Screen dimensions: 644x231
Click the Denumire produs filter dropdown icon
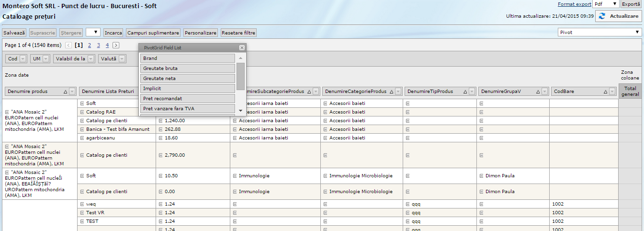pos(72,92)
